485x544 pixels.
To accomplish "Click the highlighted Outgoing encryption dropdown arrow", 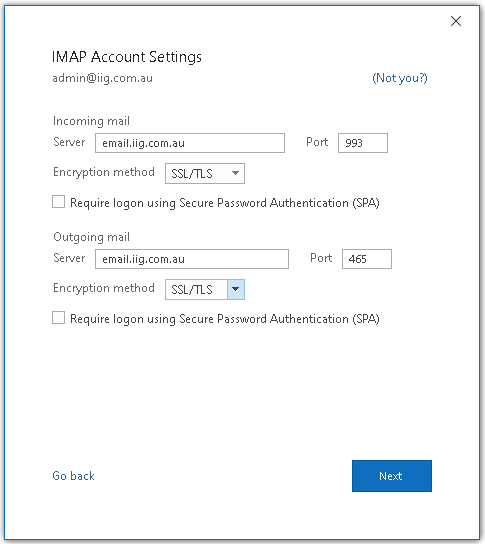I will 236,289.
